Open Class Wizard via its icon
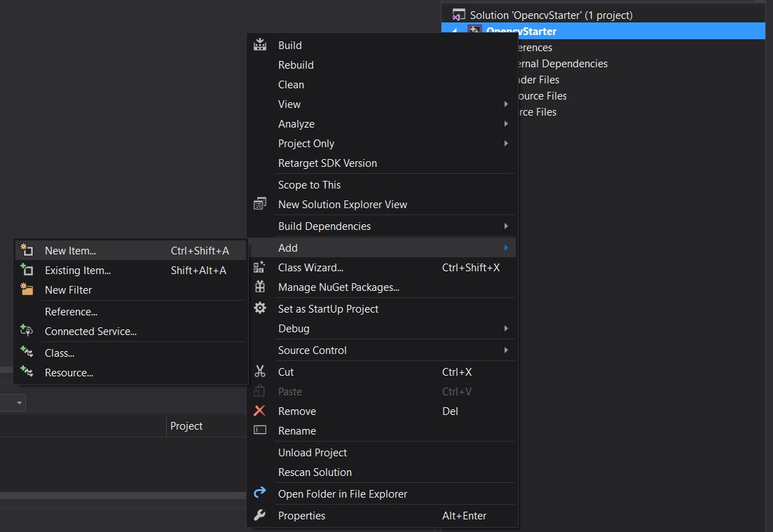 pyautogui.click(x=260, y=268)
